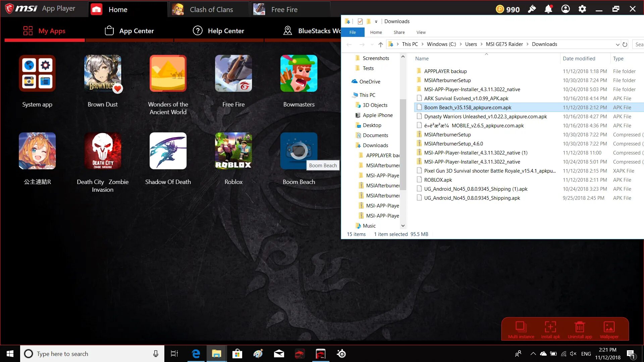Viewport: 644px width, 362px height.
Task: Open the Shadow Of Death app
Action: pyautogui.click(x=168, y=151)
